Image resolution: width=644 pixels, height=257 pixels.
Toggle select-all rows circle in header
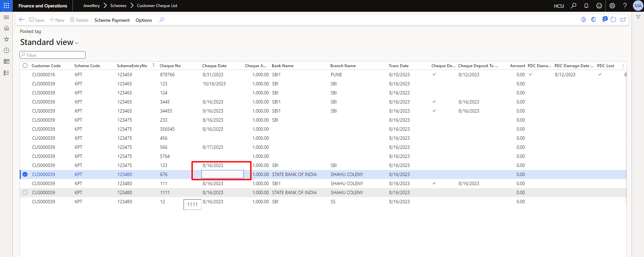pyautogui.click(x=25, y=66)
